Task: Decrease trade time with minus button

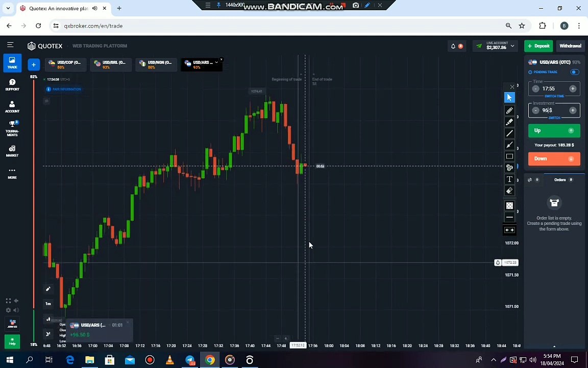Action: pos(535,89)
